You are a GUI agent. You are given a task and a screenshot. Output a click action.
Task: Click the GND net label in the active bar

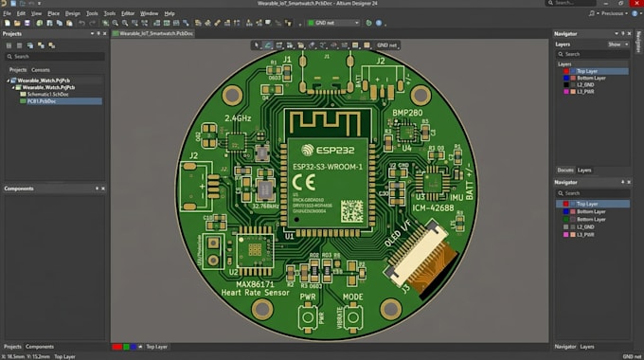coord(386,45)
